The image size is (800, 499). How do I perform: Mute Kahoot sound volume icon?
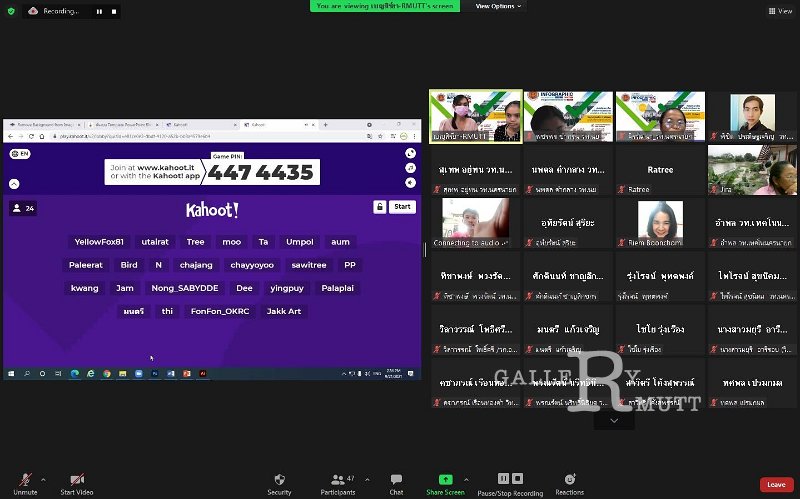410,183
